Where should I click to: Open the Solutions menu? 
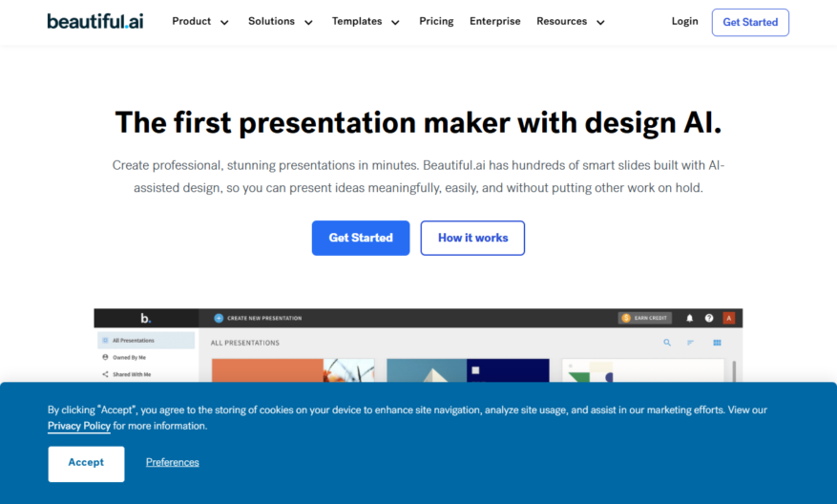coord(271,21)
